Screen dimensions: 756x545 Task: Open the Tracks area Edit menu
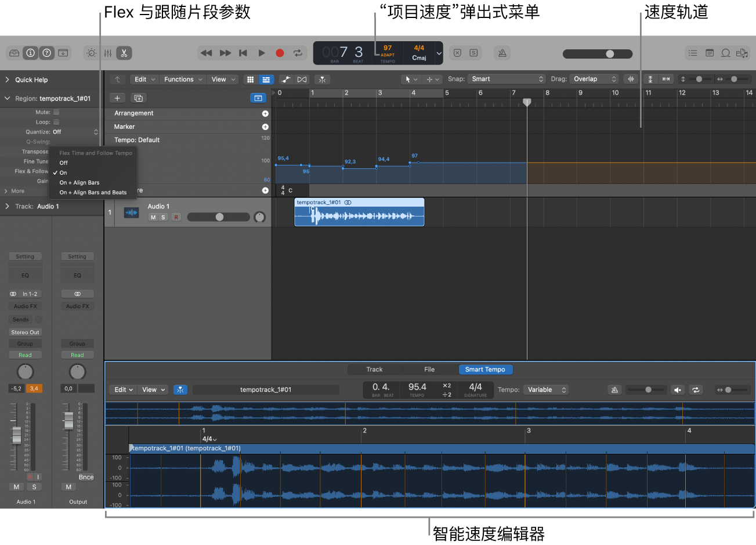tap(144, 80)
